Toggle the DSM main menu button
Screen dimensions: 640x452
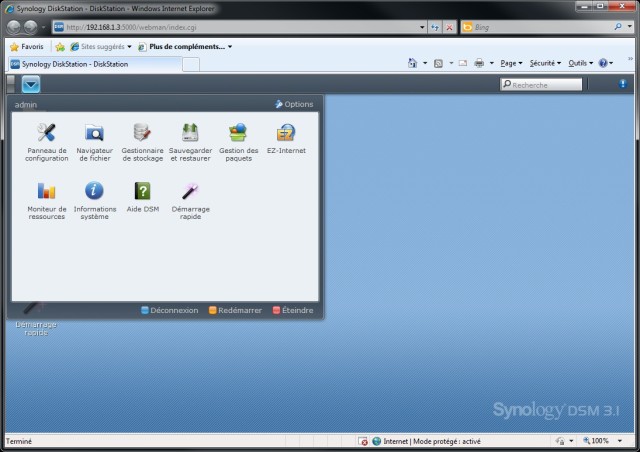[31, 85]
